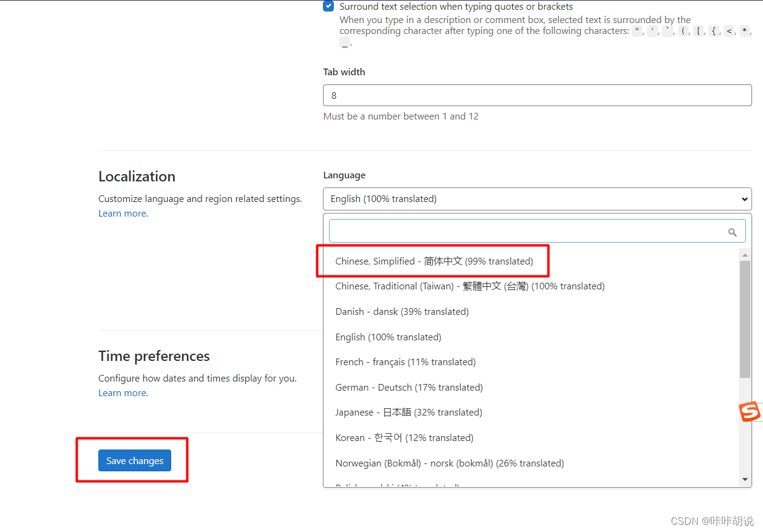Click the magnifier icon in language search
This screenshot has height=532, width=763.
click(732, 232)
